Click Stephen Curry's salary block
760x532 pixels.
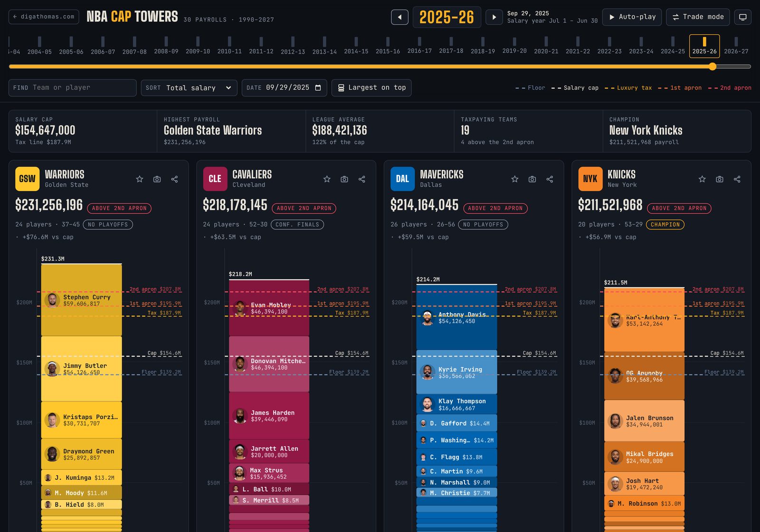(x=81, y=300)
